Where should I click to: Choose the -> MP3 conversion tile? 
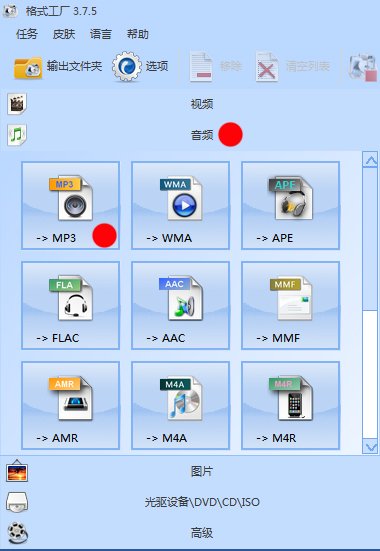[x=71, y=206]
